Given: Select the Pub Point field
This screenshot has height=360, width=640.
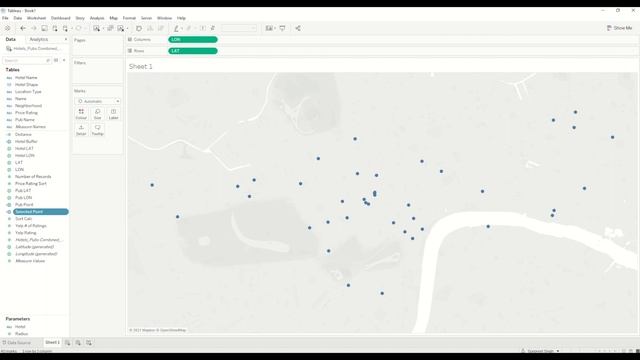Looking at the screenshot, I should [24, 204].
